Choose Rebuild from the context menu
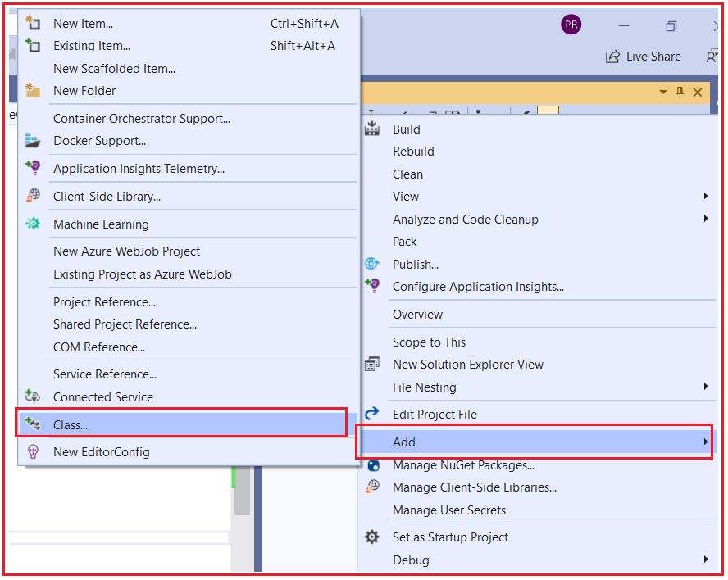Viewport: 728px width, 580px height. pyautogui.click(x=413, y=152)
